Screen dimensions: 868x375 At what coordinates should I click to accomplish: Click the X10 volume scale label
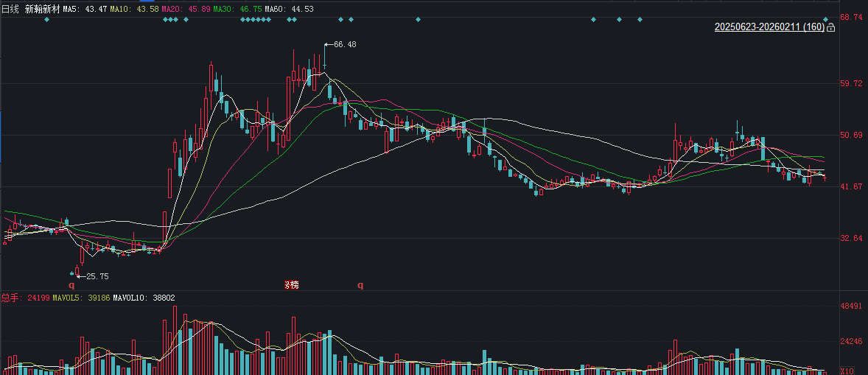click(x=847, y=371)
